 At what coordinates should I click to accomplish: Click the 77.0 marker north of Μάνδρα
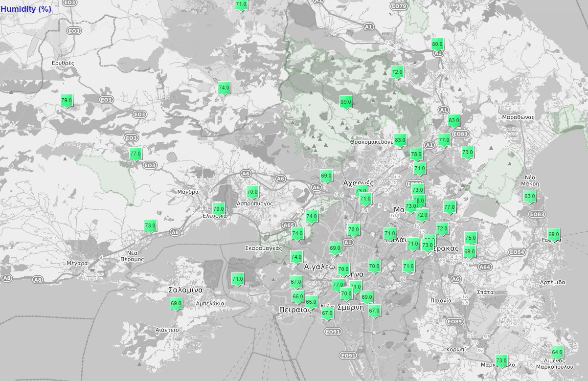pos(136,154)
